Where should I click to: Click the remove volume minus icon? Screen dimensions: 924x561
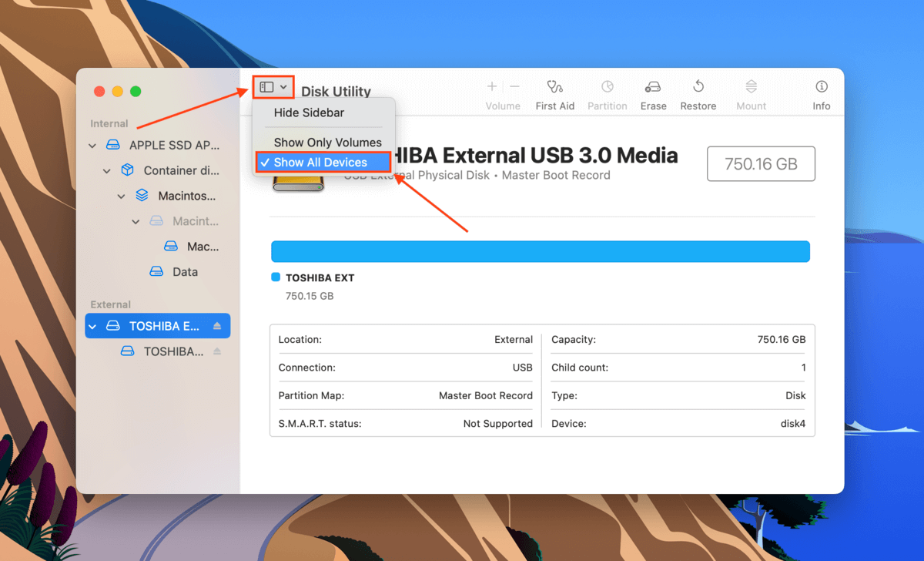click(x=514, y=87)
